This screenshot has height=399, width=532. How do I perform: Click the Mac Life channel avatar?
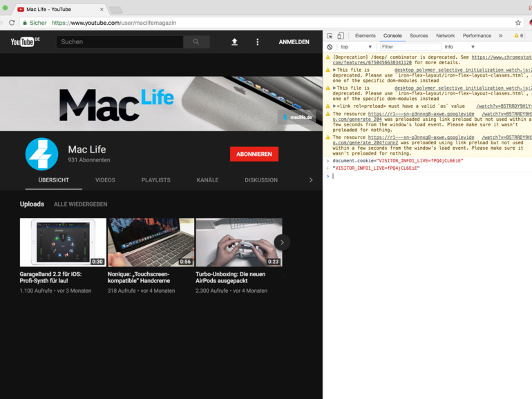41,154
